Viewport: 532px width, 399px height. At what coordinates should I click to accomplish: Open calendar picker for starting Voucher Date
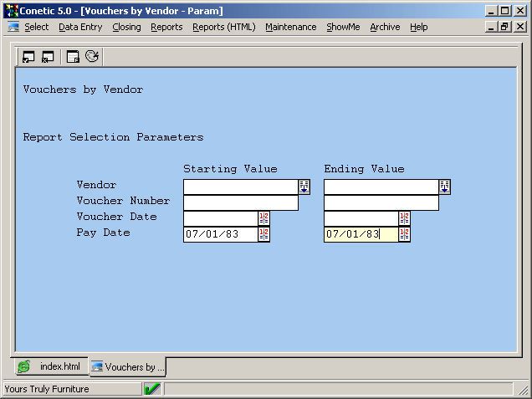point(264,218)
